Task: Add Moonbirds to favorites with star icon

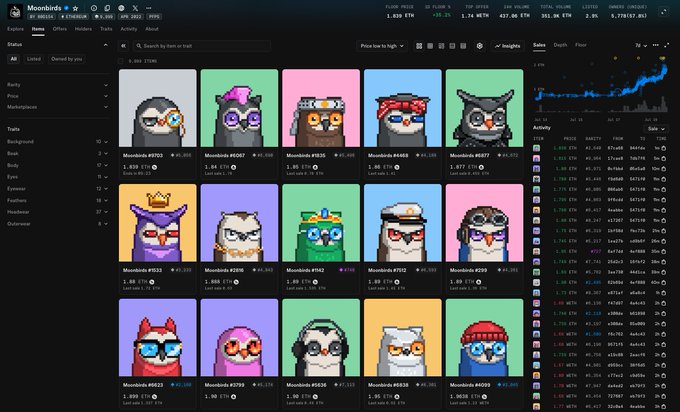Action: pos(75,8)
